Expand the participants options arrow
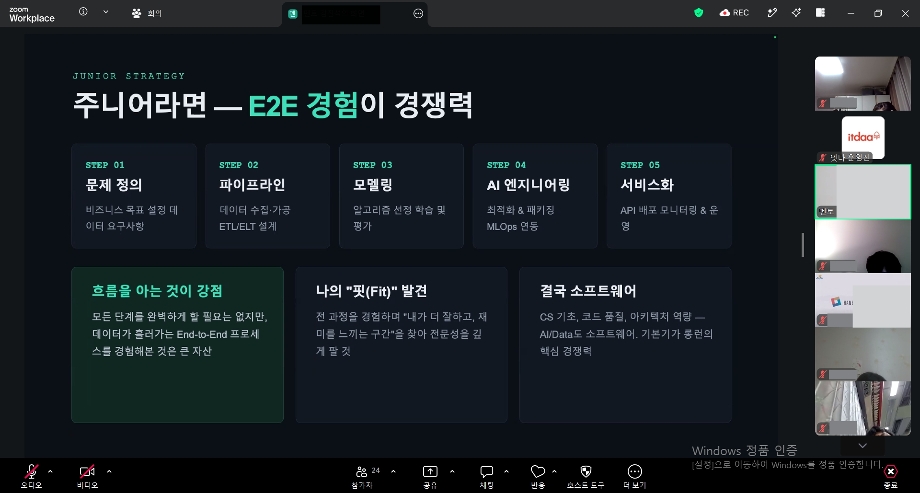 point(393,471)
